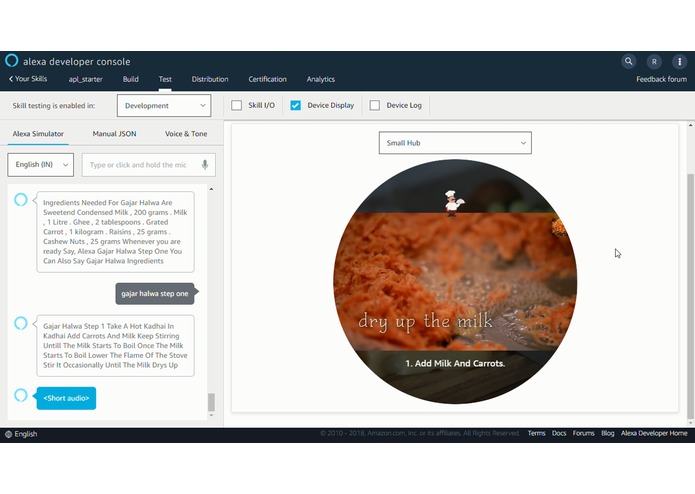695x494 pixels.
Task: Go back via Your Skills arrow
Action: click(27, 79)
